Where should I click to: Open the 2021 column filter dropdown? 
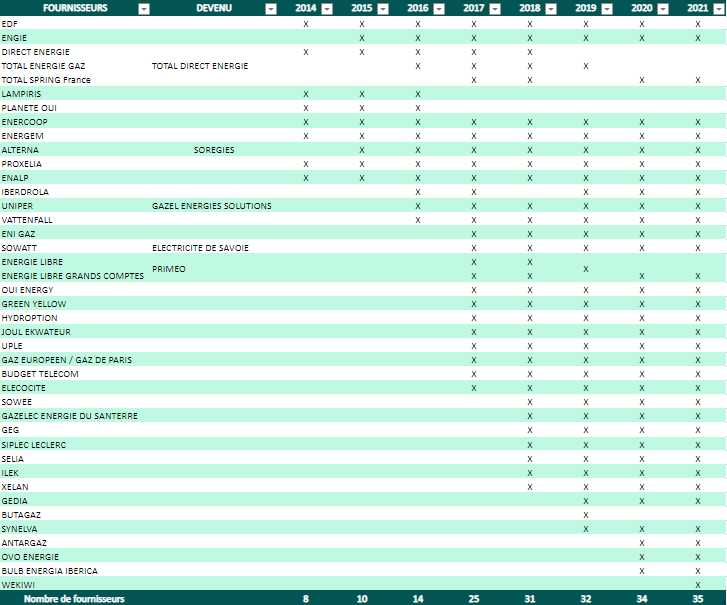point(719,9)
